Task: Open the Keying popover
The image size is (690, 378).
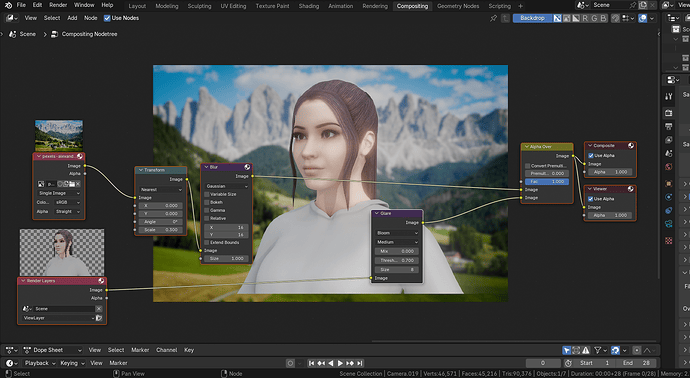Action: (72, 363)
